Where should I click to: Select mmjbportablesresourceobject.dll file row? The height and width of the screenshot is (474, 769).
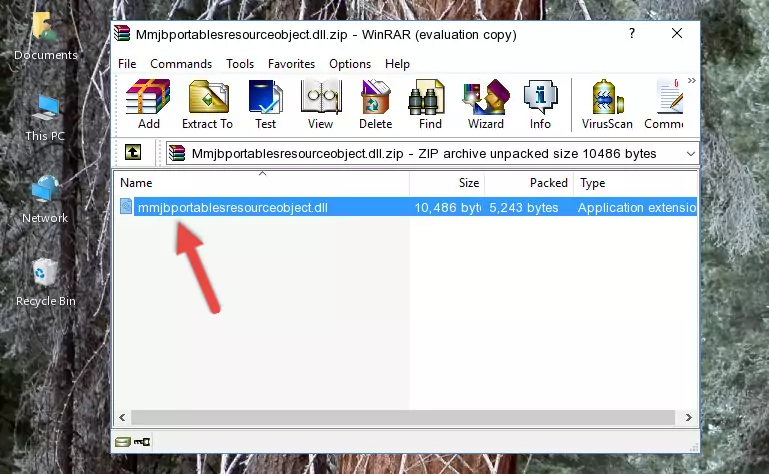tap(406, 207)
